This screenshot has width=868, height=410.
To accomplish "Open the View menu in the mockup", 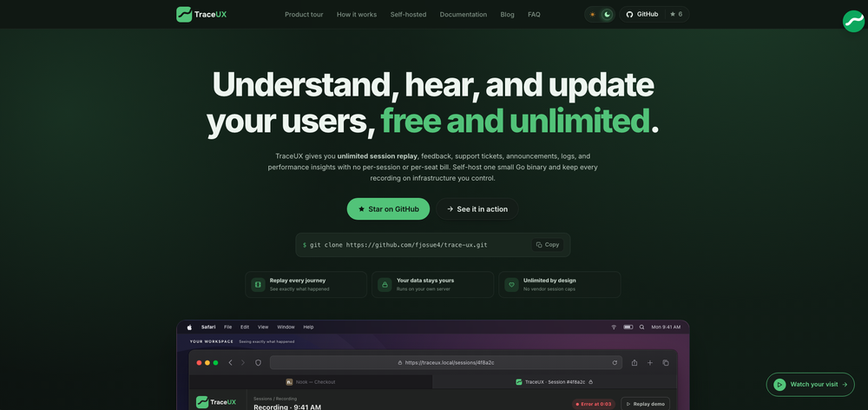I will pyautogui.click(x=263, y=327).
